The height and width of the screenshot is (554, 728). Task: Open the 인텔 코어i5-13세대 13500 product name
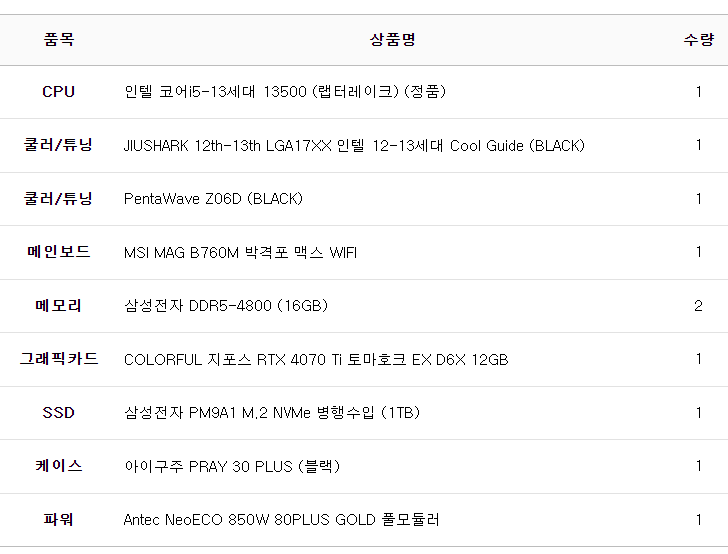pos(284,92)
